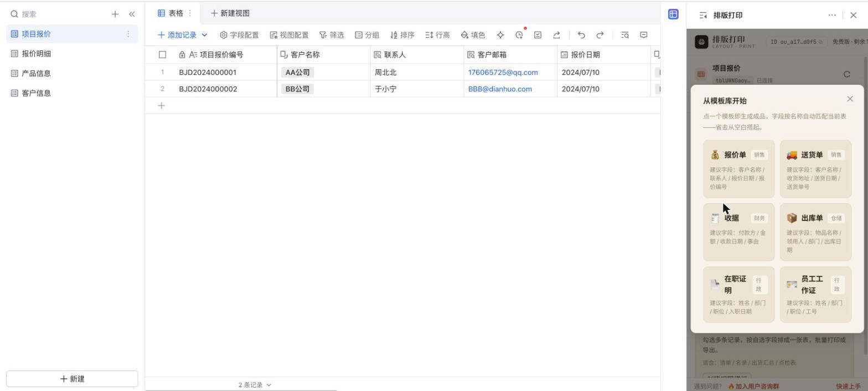Click the AI sparkle icon in toolbar
This screenshot has width=868, height=391.
[x=500, y=35]
